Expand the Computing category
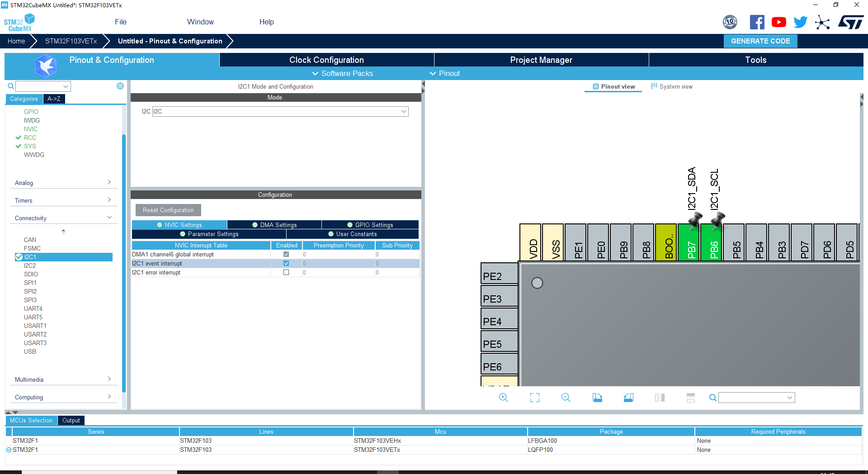The height and width of the screenshot is (474, 868). point(63,397)
